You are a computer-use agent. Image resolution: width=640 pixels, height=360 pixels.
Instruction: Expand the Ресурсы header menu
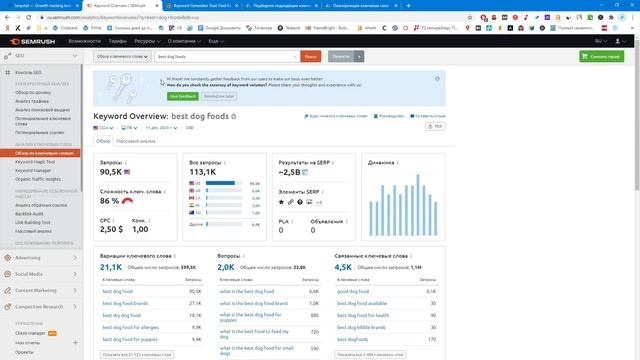click(147, 41)
